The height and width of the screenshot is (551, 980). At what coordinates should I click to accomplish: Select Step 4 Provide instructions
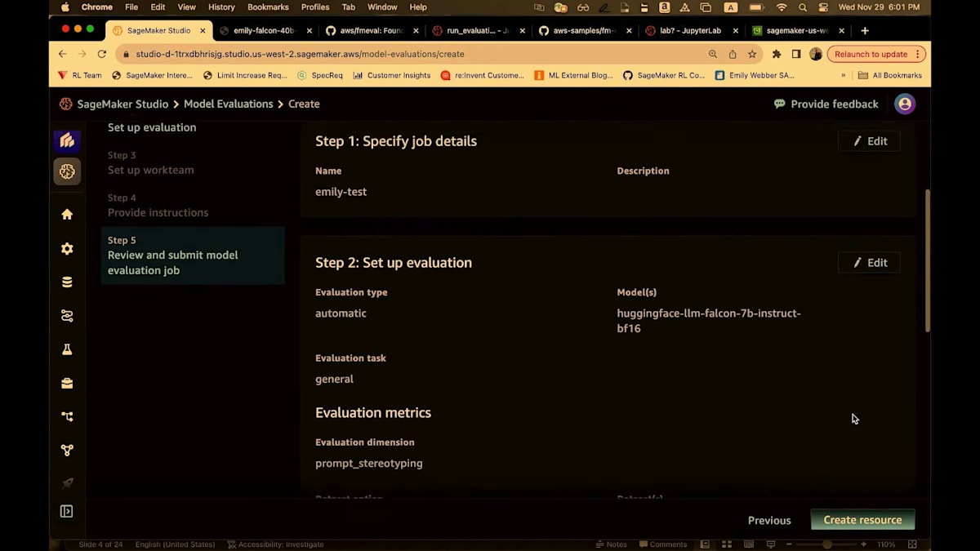click(x=158, y=206)
